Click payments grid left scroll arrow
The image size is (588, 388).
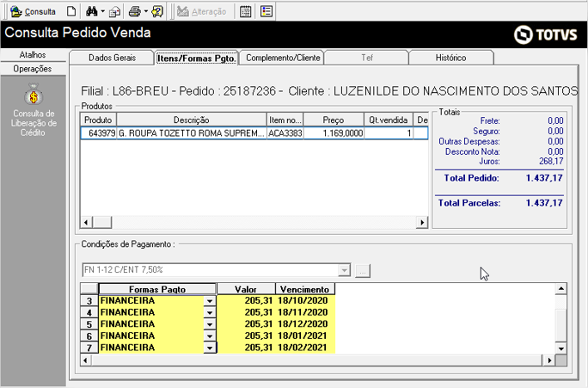pos(85,360)
